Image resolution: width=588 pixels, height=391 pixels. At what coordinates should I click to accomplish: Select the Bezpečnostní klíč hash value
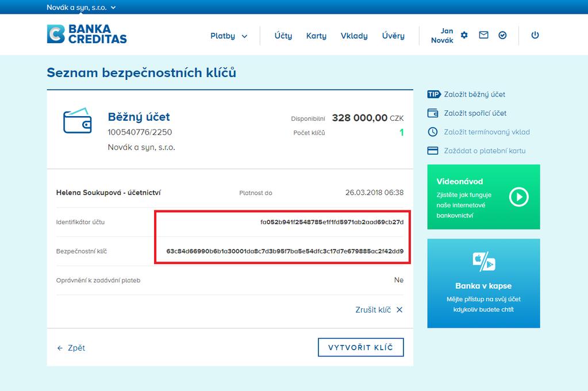(285, 251)
